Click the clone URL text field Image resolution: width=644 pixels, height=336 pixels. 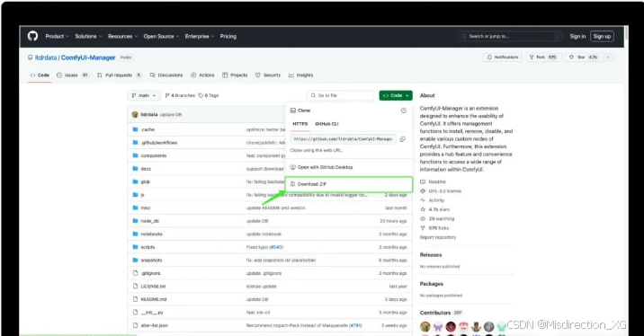point(344,139)
